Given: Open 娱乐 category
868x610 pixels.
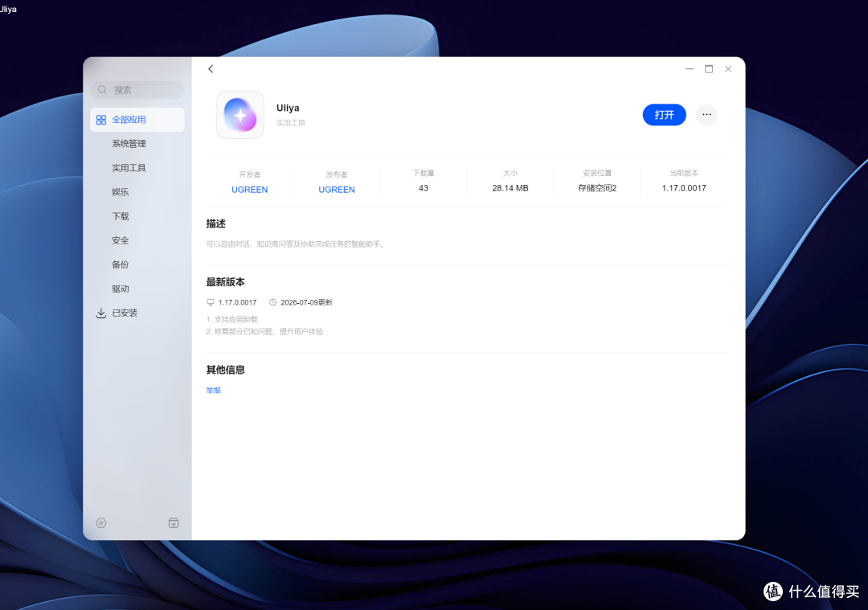Looking at the screenshot, I should (x=120, y=192).
